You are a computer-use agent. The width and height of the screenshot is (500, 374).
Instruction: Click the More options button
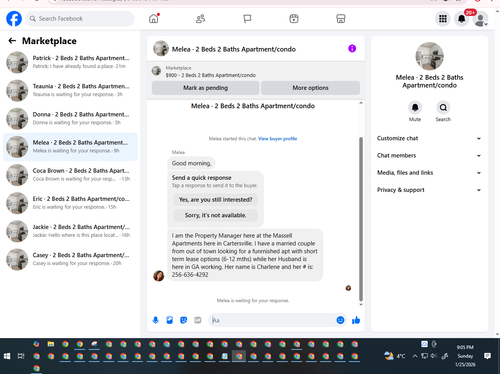310,88
